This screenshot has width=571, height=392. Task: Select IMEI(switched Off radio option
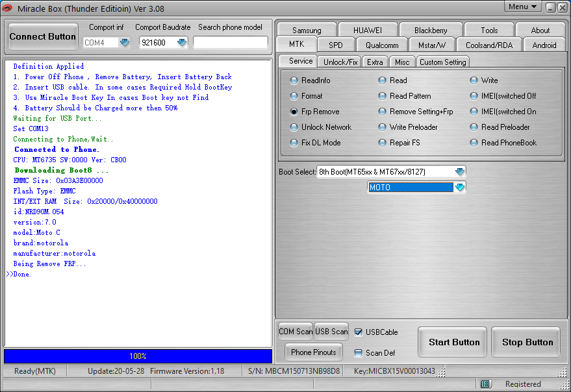pos(474,96)
